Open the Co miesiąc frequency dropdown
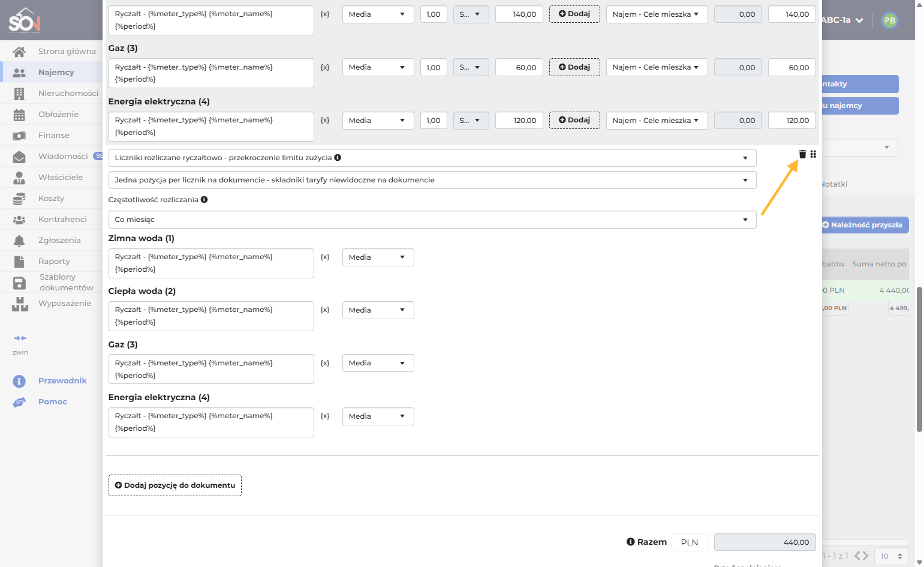 [x=432, y=220]
